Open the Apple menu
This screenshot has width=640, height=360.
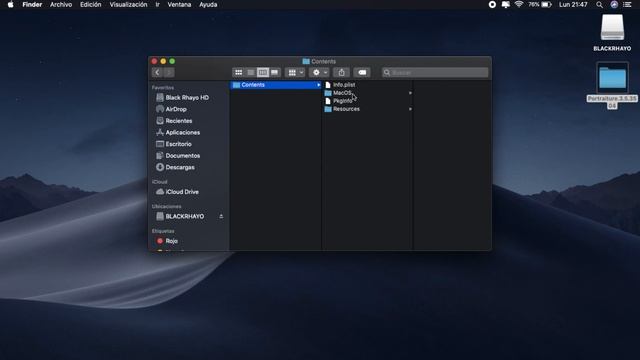click(x=11, y=4)
